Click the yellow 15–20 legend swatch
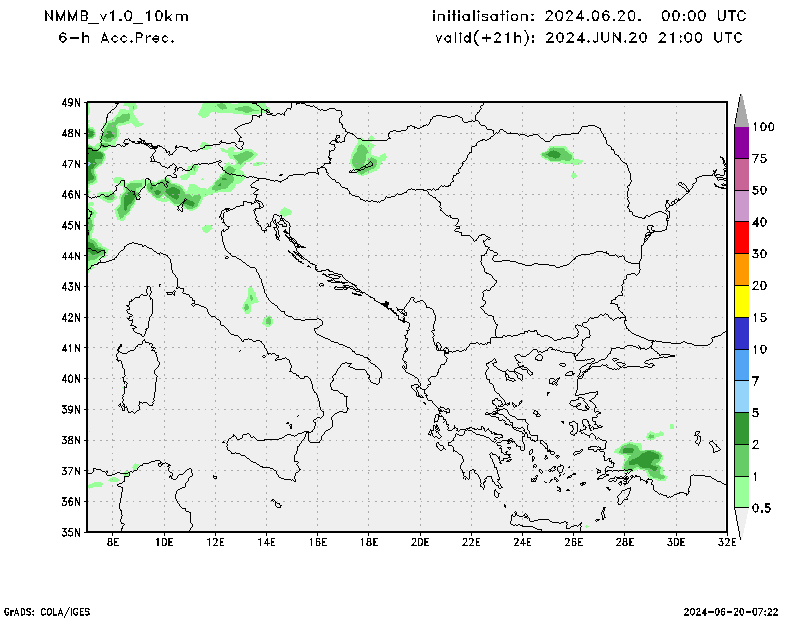The image size is (800, 618). [742, 301]
